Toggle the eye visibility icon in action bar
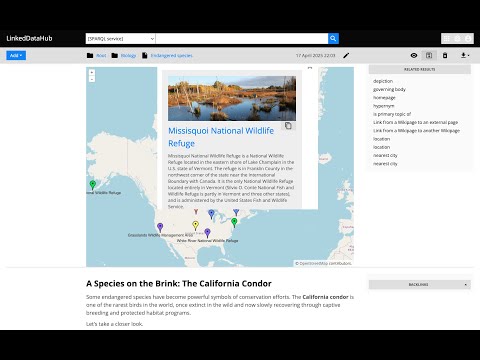Screen dimensions: 480x360 [x=414, y=55]
